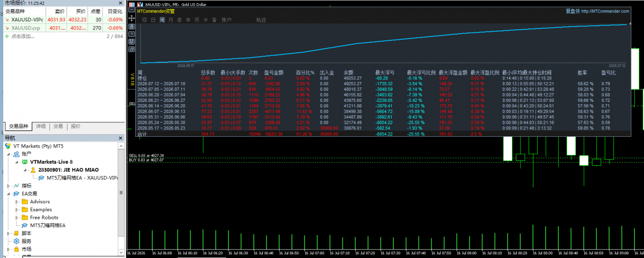
Task: Select the 账户 option in MTCommander header
Action: tap(226, 20)
